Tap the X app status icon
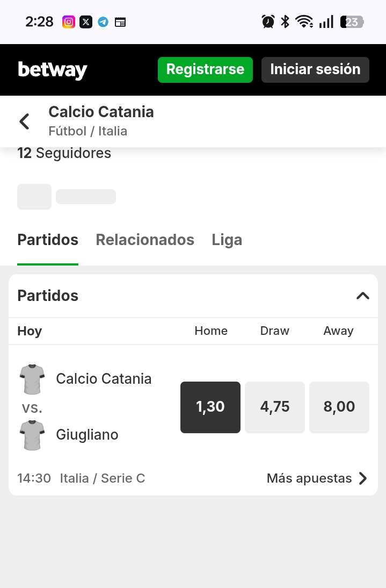The image size is (386, 588). coord(86,22)
